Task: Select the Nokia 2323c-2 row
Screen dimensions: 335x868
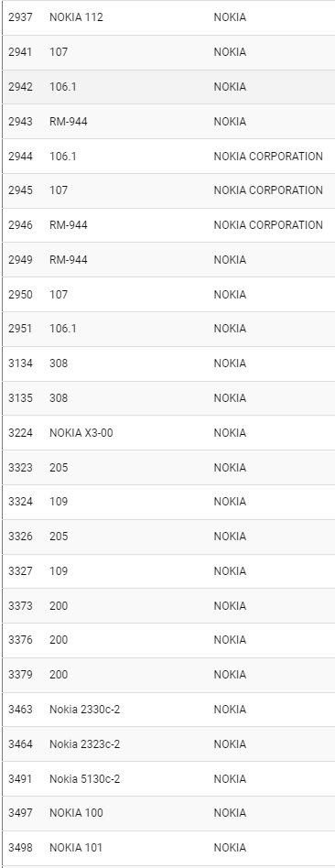Action: pyautogui.click(x=168, y=744)
